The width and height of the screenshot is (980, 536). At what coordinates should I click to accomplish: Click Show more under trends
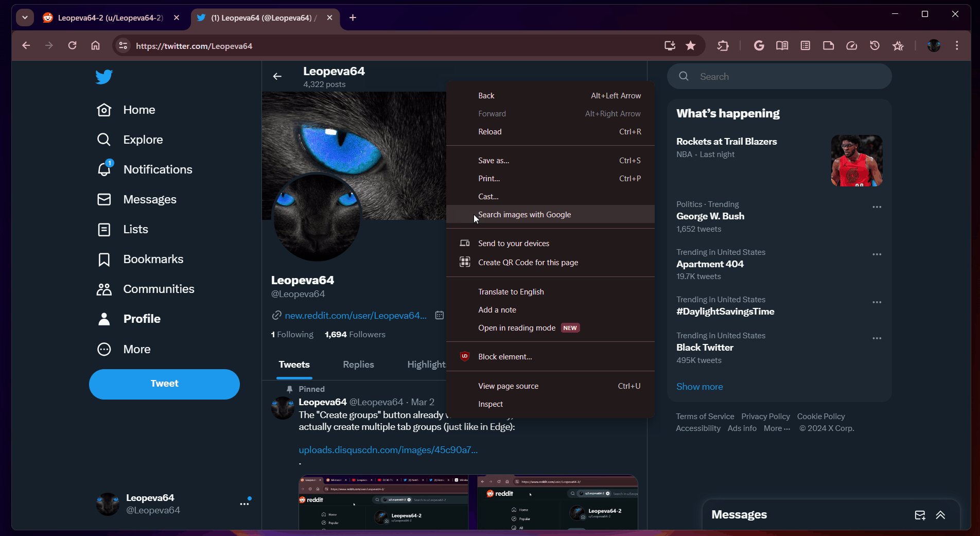coord(699,387)
